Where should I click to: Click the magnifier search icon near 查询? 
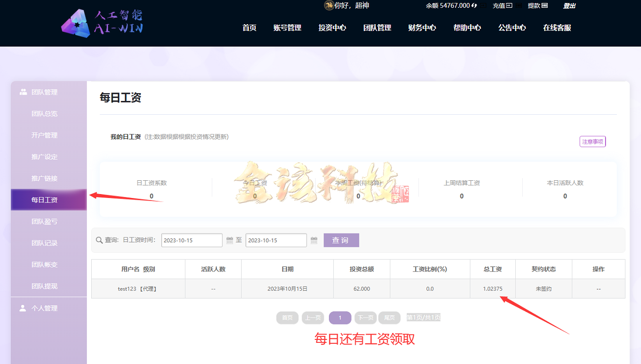(x=99, y=240)
